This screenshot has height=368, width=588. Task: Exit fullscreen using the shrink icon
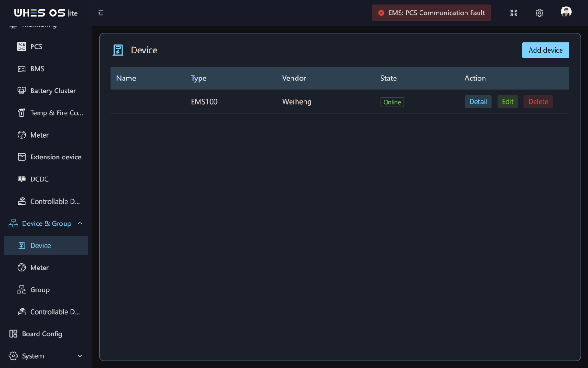[514, 13]
